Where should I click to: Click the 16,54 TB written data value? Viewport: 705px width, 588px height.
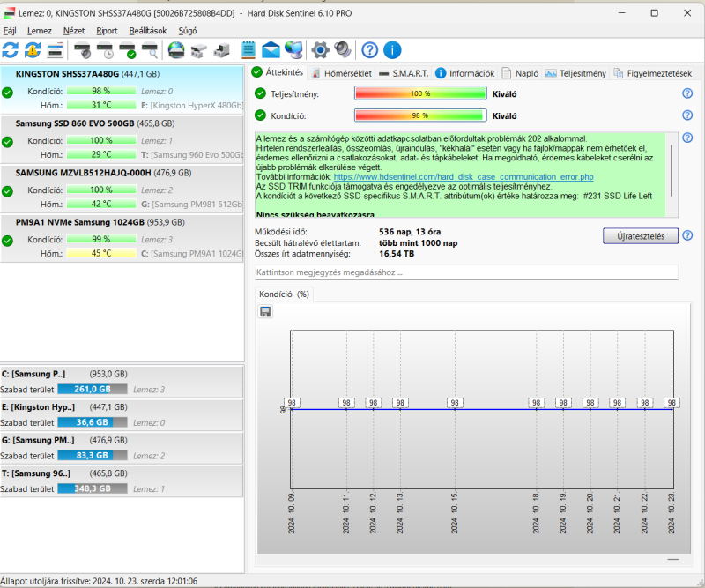tap(397, 254)
